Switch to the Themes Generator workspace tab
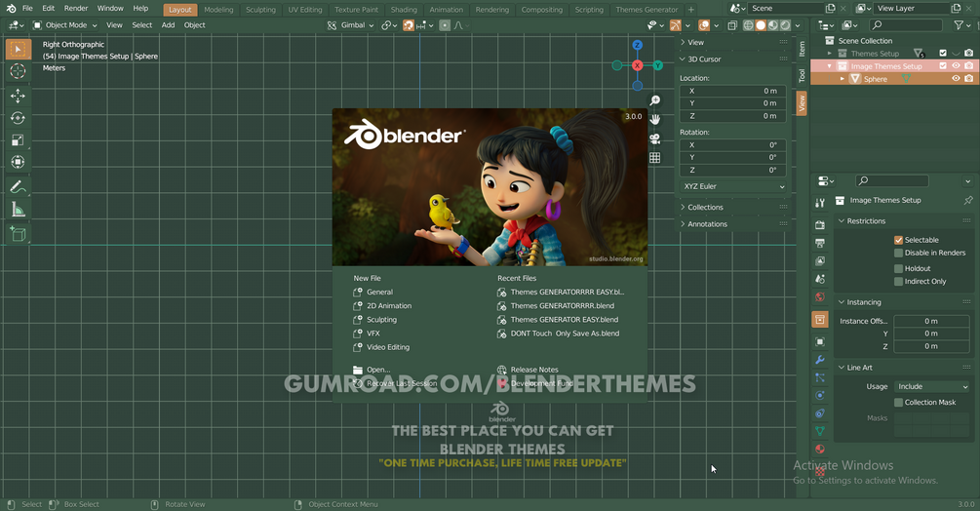 coord(647,10)
